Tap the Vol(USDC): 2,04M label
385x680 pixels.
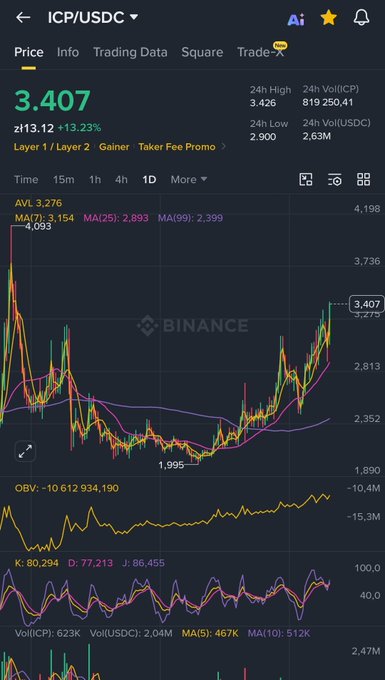click(x=131, y=634)
